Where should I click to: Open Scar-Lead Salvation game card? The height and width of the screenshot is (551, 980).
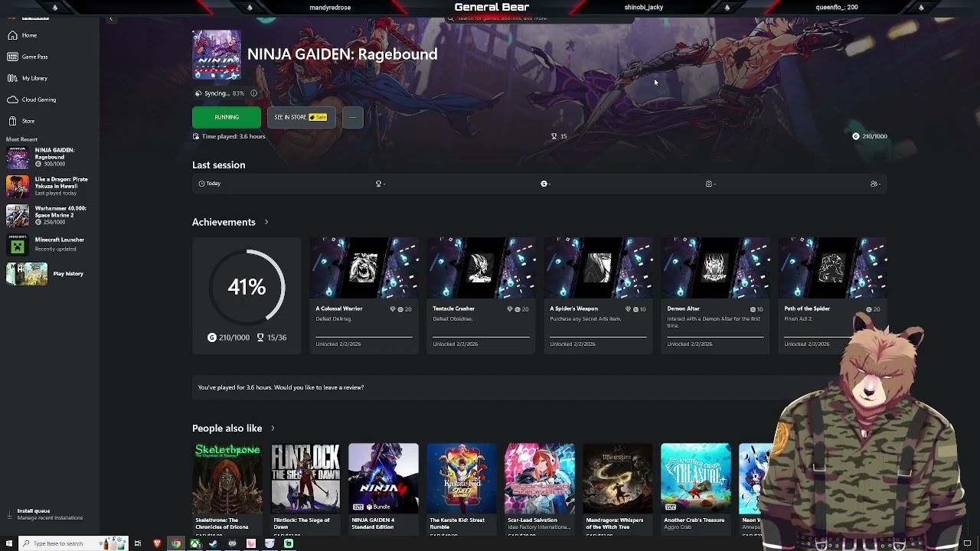click(540, 487)
